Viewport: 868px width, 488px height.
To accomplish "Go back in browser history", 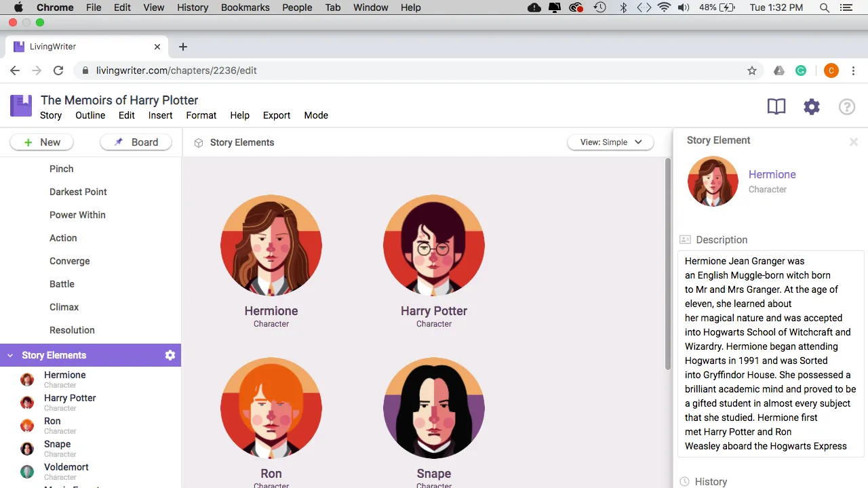I will [16, 70].
